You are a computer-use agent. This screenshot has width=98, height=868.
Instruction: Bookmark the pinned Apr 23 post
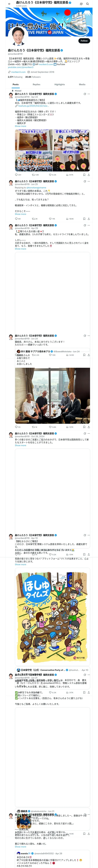click(x=84, y=175)
